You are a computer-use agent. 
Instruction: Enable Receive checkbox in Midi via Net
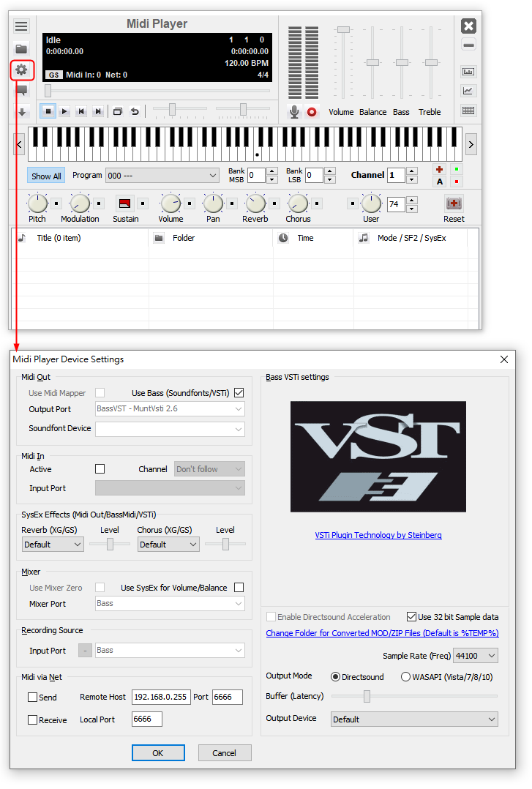(x=33, y=719)
